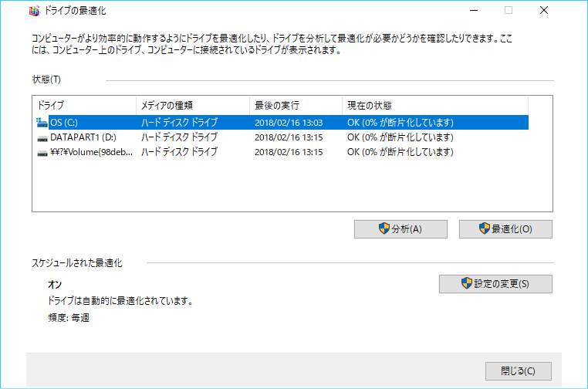Sort by the ドライブ column header
588x389 pixels.
click(83, 105)
